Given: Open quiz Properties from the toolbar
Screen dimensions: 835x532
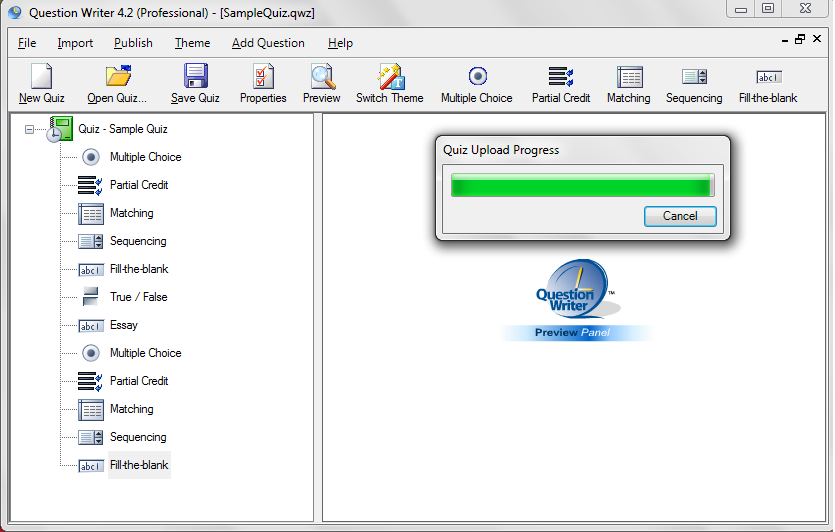Looking at the screenshot, I should [x=263, y=76].
